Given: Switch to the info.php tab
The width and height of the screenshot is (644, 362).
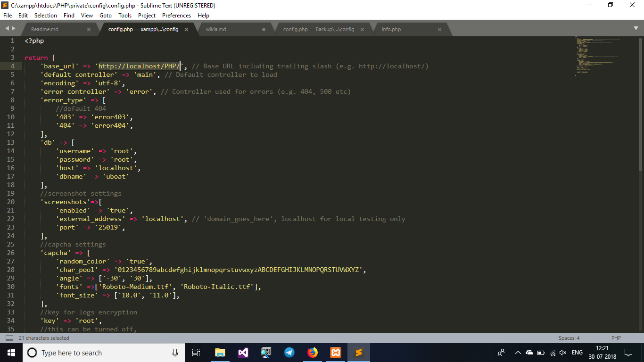Looking at the screenshot, I should coord(391,29).
